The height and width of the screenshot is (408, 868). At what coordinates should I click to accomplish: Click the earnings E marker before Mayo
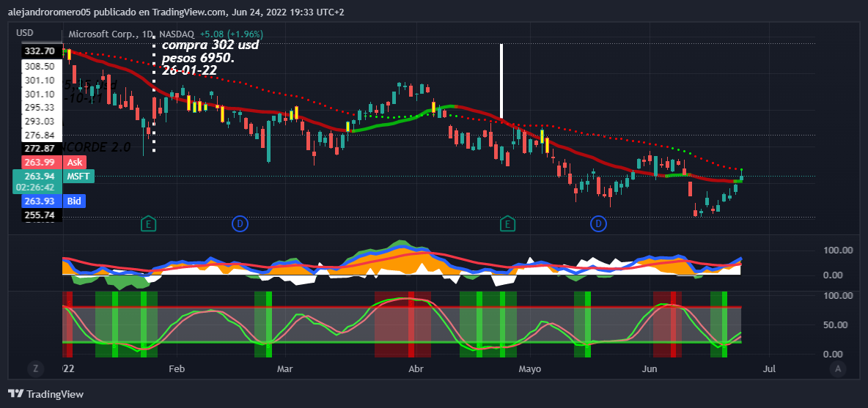click(507, 224)
